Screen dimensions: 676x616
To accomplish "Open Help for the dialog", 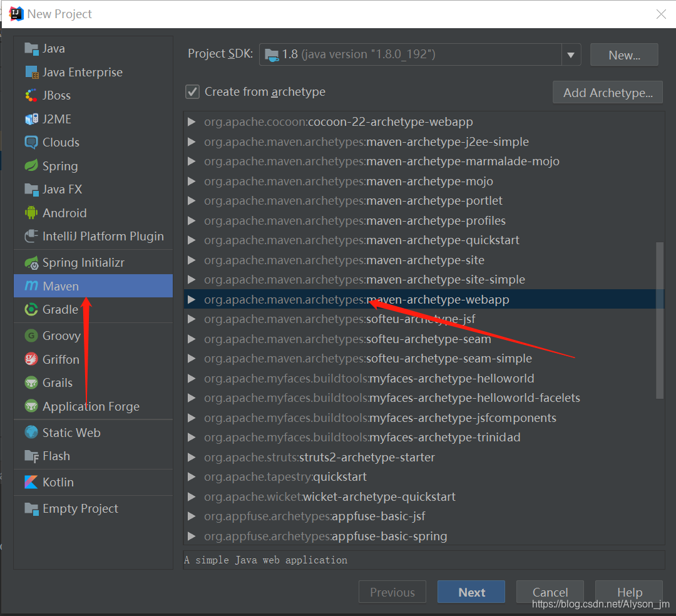I will coord(629,592).
